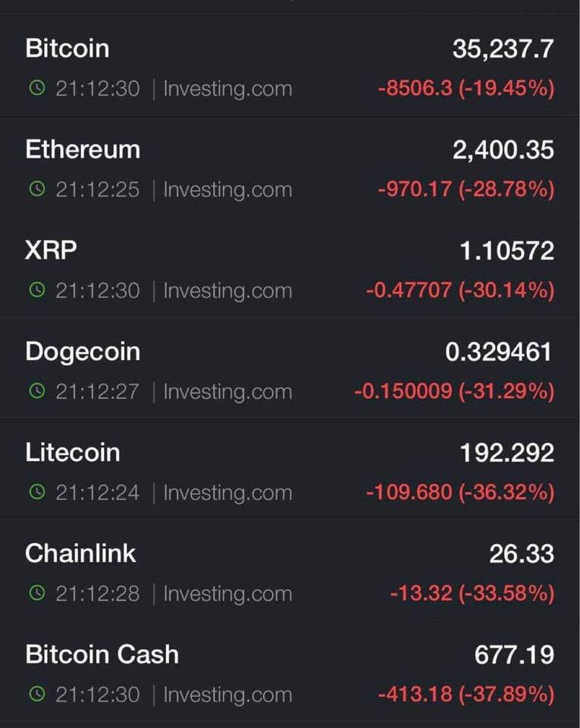
Task: Click Ethereum change -970.17 (-28.78%)
Action: click(x=466, y=190)
